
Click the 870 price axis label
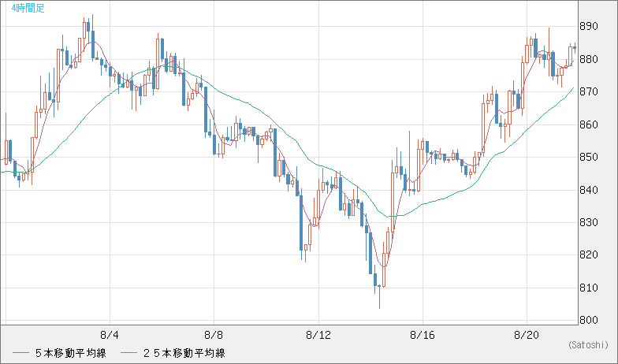pyautogui.click(x=588, y=91)
